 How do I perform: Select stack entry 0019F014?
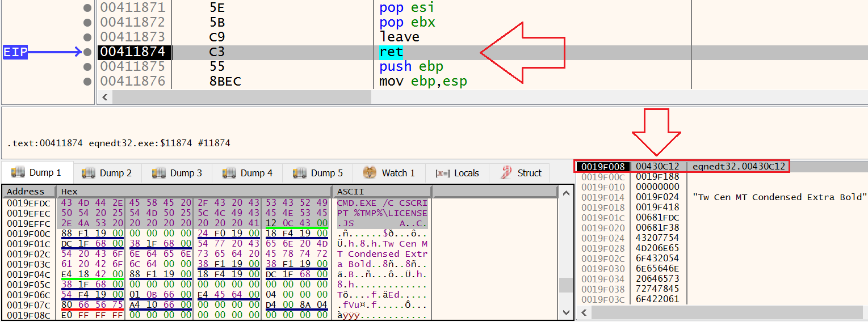point(603,197)
